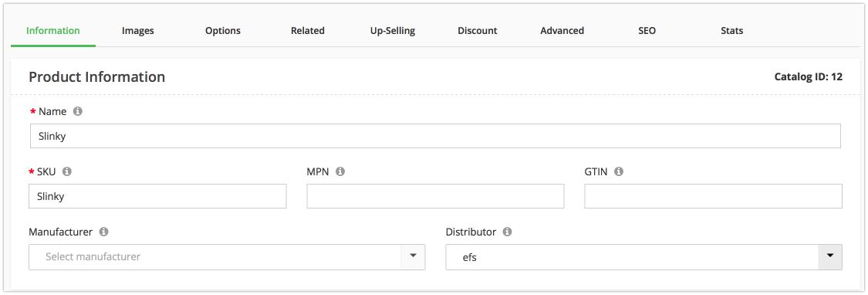The height and width of the screenshot is (295, 868).
Task: Click into the SKU input field
Action: point(157,196)
